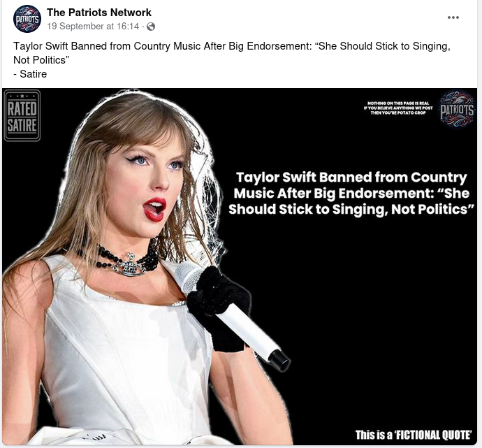Open the 19 September at 16:14 timestamp
This screenshot has height=448, width=482.
click(x=93, y=27)
